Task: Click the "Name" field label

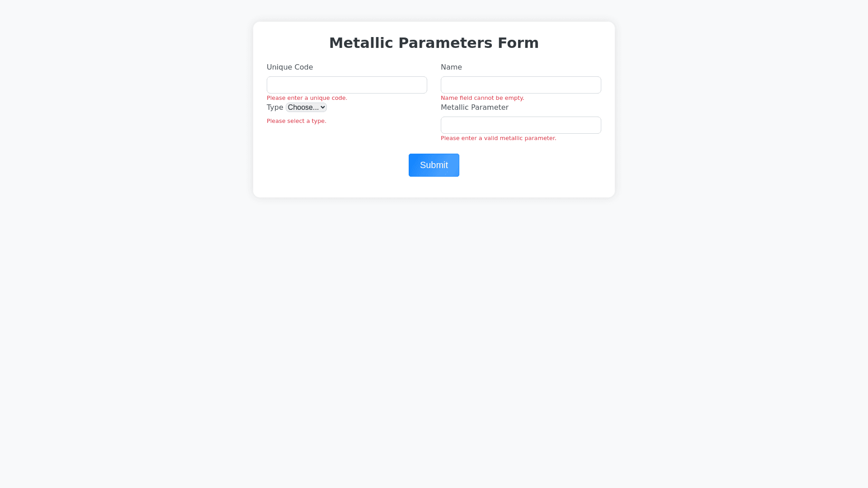Action: 451,67
